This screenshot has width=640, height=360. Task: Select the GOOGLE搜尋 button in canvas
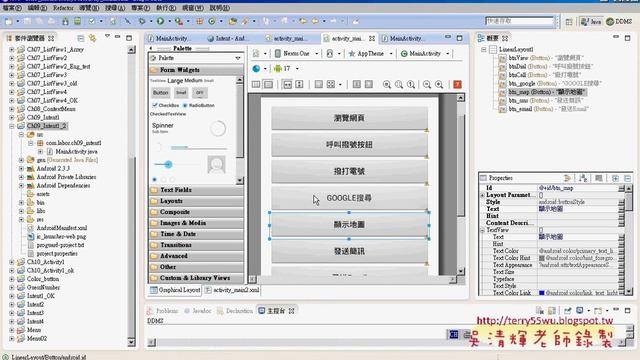pos(349,198)
